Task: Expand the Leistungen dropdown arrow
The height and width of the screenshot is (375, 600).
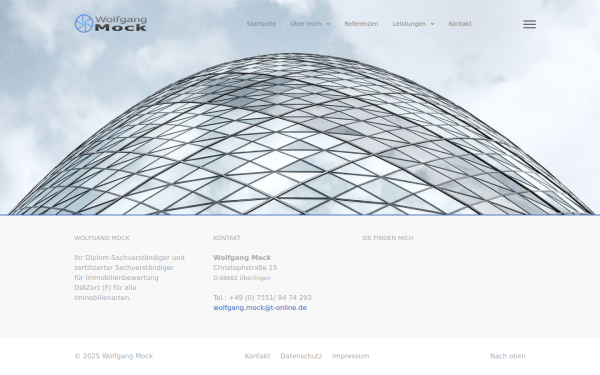Action: click(432, 24)
